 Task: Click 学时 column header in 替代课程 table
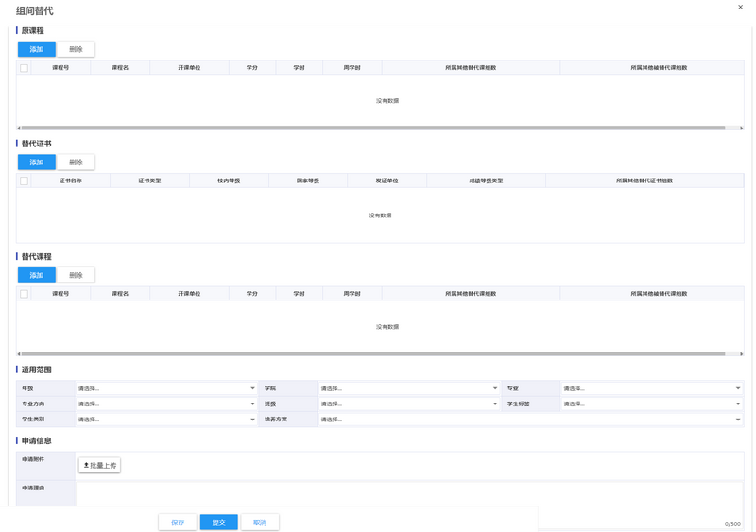299,294
